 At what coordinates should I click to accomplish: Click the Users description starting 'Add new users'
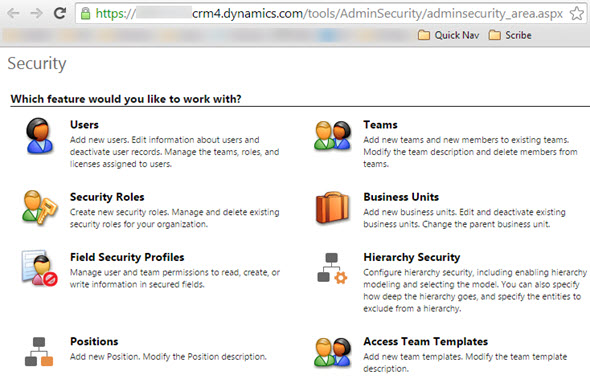[x=175, y=152]
